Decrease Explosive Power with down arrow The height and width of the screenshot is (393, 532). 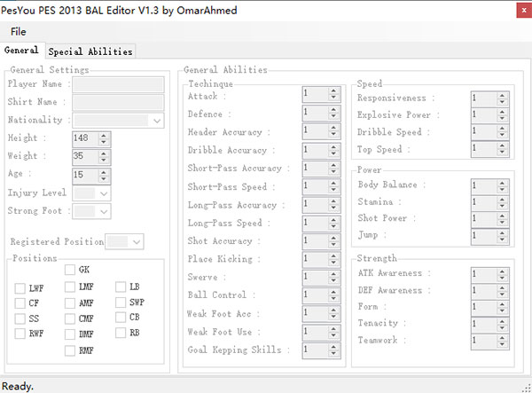[502, 118]
